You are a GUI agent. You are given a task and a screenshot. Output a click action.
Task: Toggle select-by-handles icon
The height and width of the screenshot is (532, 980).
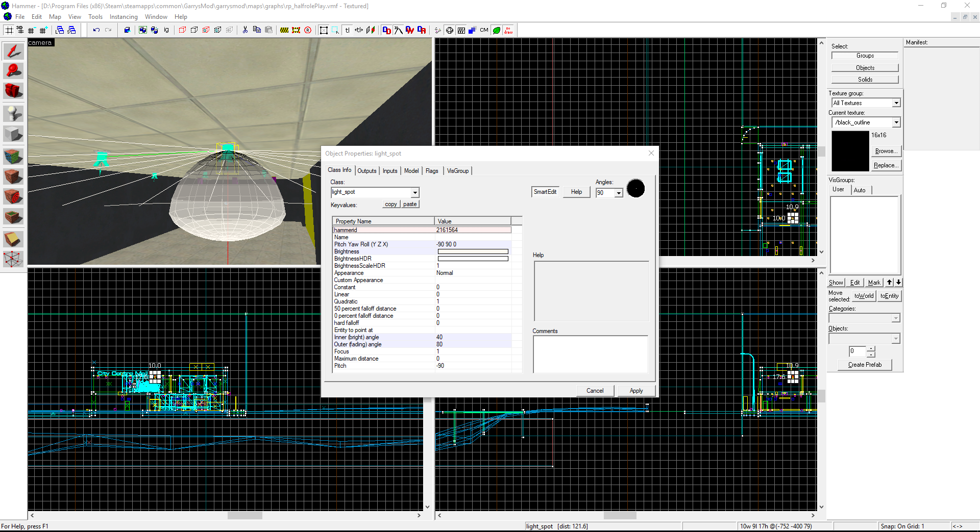click(324, 30)
